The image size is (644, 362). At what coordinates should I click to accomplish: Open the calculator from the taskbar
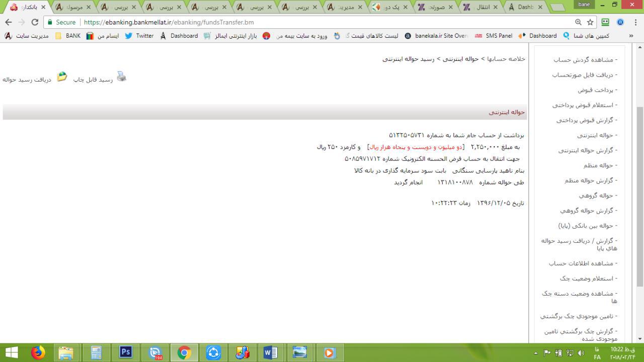pos(96,352)
